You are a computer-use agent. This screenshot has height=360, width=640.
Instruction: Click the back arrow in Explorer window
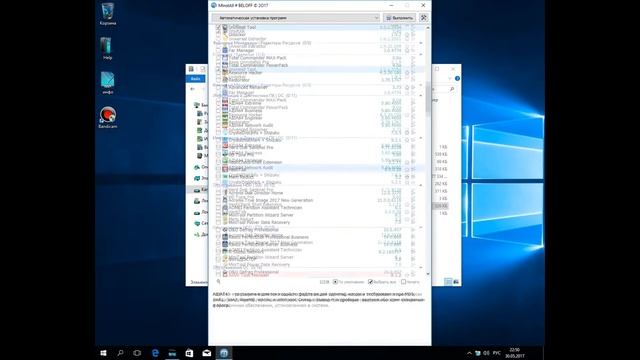193,89
